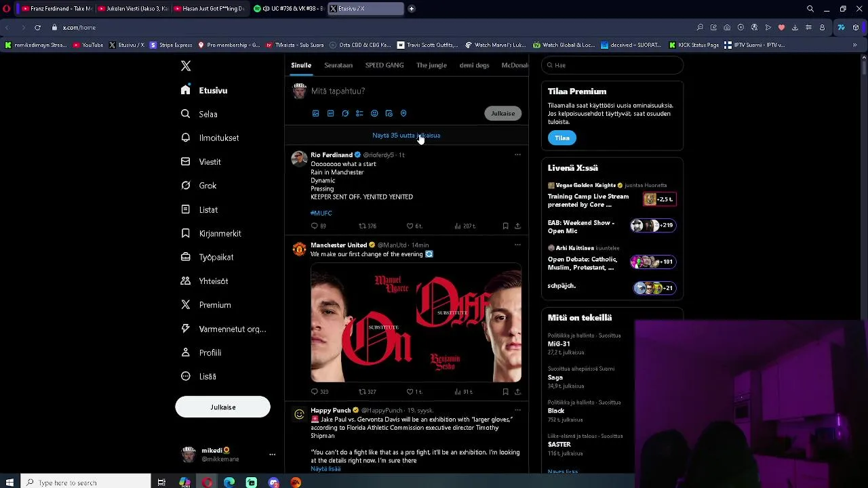
Task: Click the Hae search field
Action: pos(612,65)
